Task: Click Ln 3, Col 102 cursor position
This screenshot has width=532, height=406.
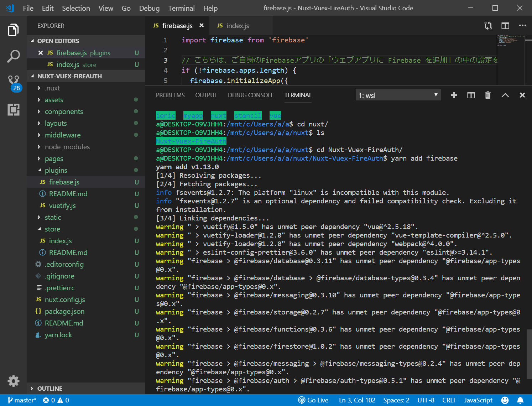Action: [357, 400]
